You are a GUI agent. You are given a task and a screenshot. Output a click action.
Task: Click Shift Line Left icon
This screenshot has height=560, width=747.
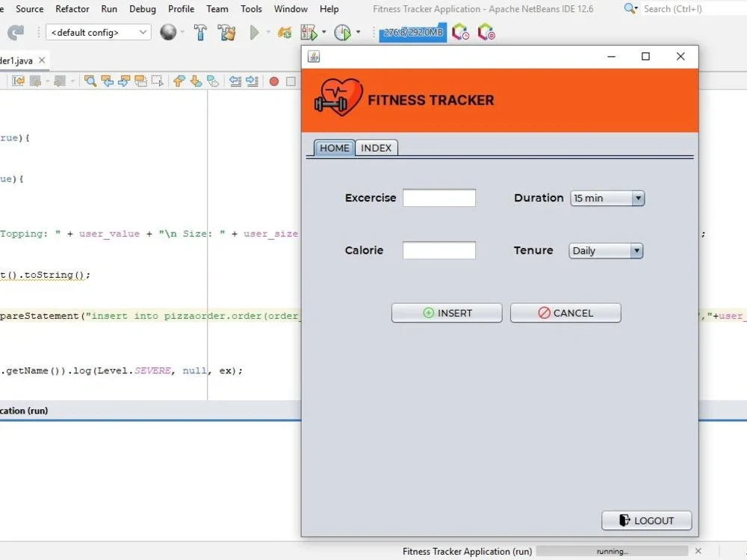235,81
